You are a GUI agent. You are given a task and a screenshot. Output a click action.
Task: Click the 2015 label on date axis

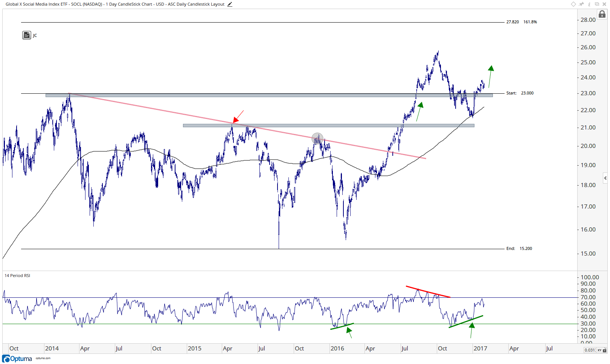pos(195,349)
